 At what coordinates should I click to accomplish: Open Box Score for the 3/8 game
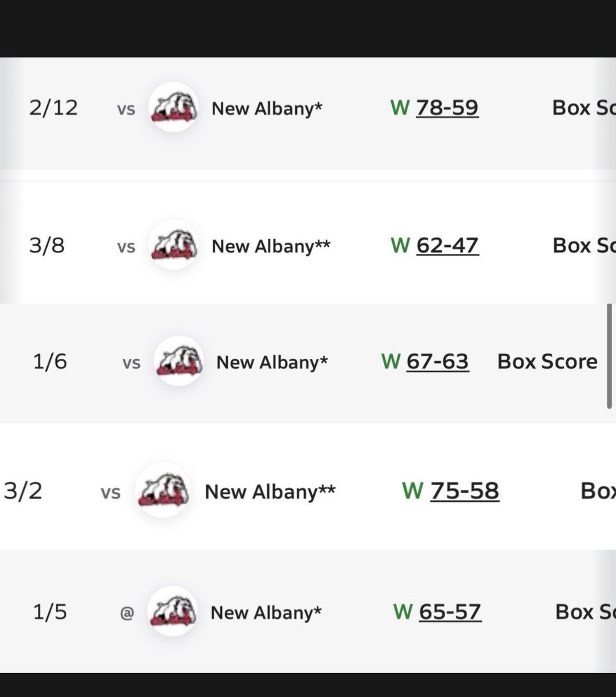[583, 246]
